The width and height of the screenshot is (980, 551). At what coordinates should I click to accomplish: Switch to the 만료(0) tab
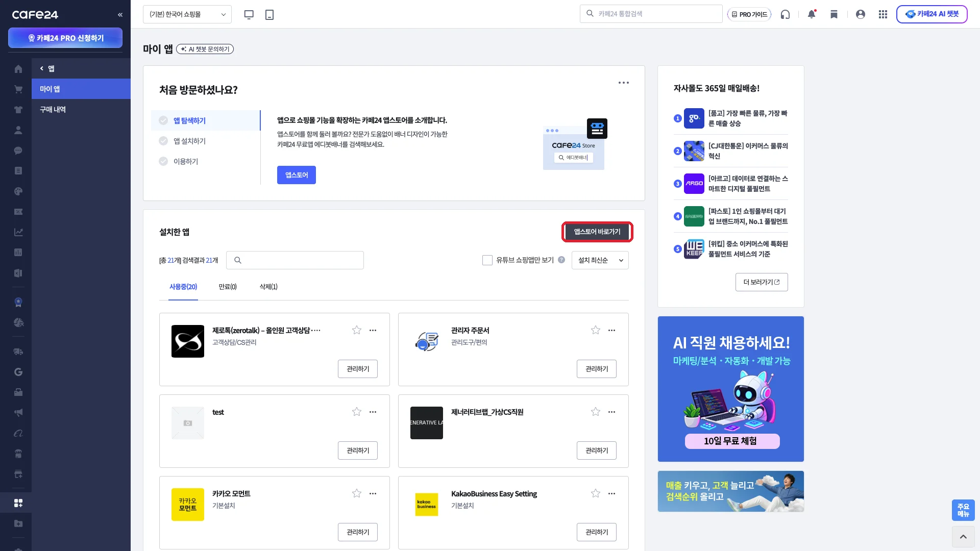228,287
